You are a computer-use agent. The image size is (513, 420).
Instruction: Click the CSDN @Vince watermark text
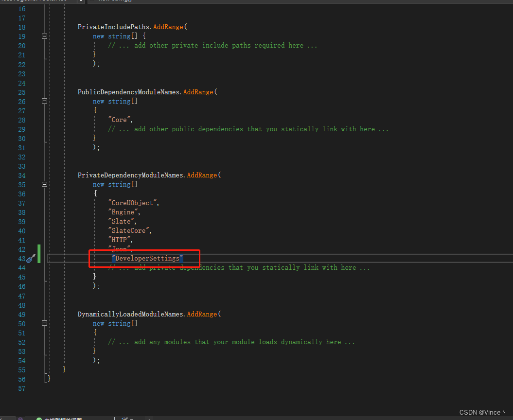click(482, 412)
